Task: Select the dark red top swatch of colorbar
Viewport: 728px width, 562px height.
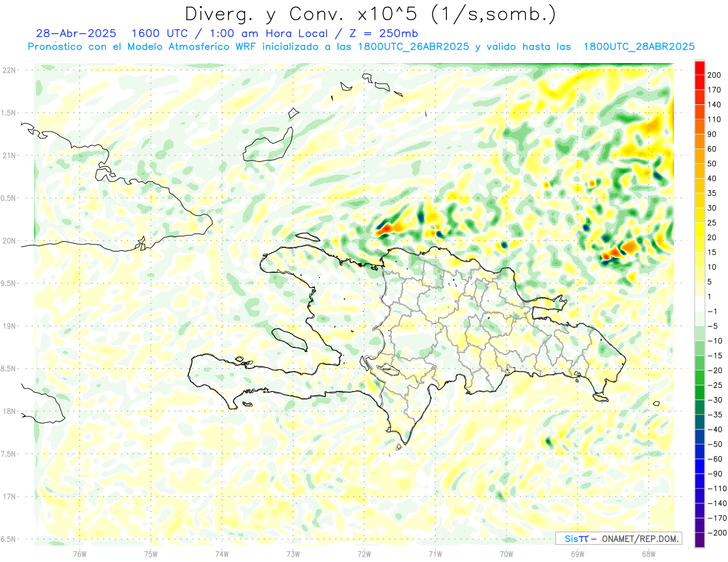Action: (x=699, y=67)
